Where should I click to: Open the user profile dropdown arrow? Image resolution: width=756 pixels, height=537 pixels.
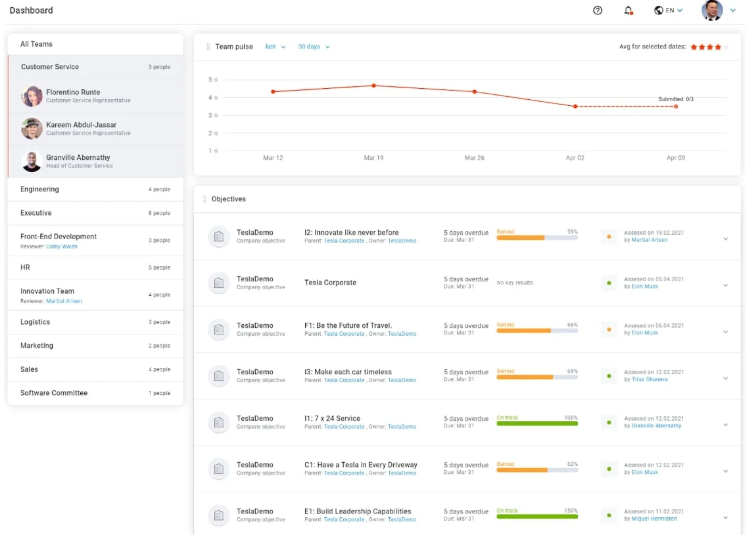733,11
